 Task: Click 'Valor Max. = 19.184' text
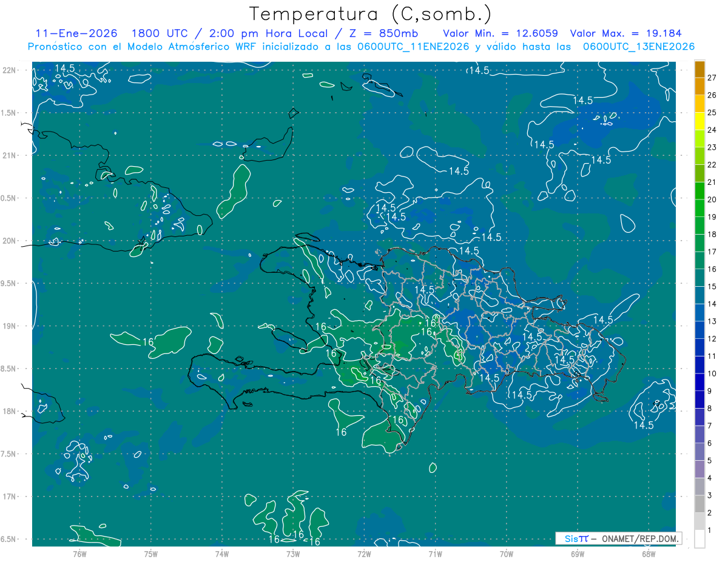click(x=626, y=33)
